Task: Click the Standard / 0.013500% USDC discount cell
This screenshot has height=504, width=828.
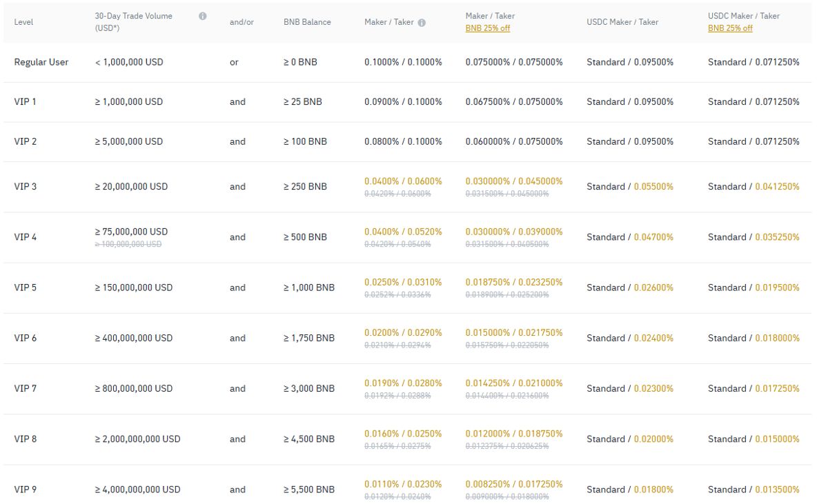Action: click(x=753, y=490)
